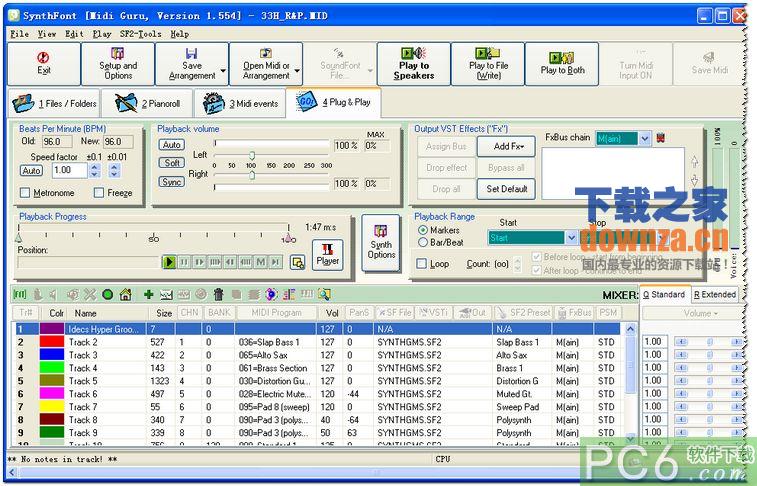This screenshot has height=486, width=757.
Task: Select the Track 5 row
Action: (x=318, y=381)
